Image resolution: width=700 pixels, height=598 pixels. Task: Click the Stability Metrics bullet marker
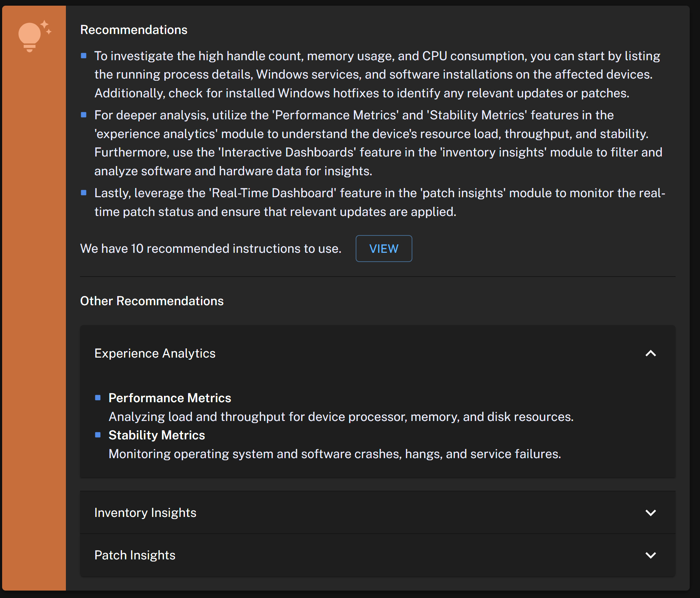[98, 435]
